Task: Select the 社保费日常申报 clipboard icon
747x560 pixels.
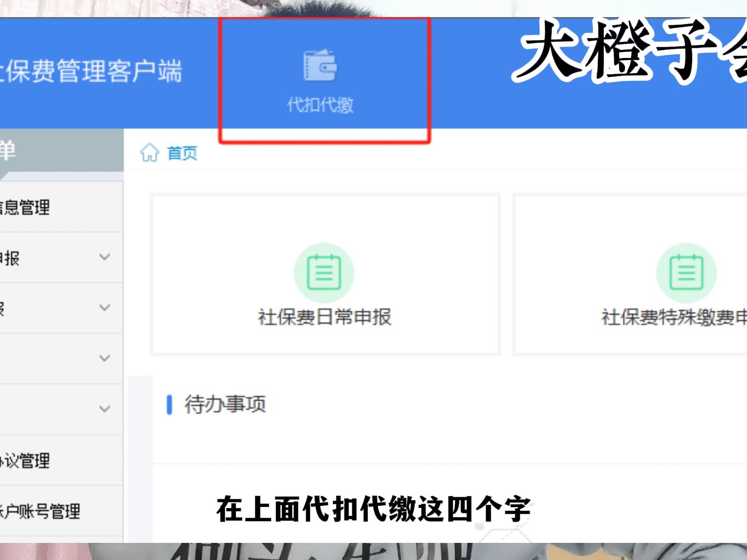Action: pyautogui.click(x=325, y=272)
